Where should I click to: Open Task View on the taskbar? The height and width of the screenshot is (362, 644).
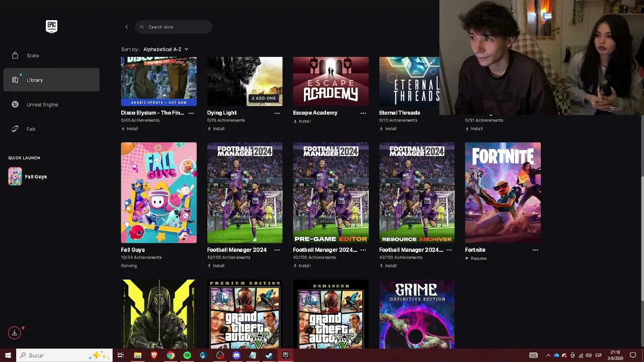pos(121,355)
